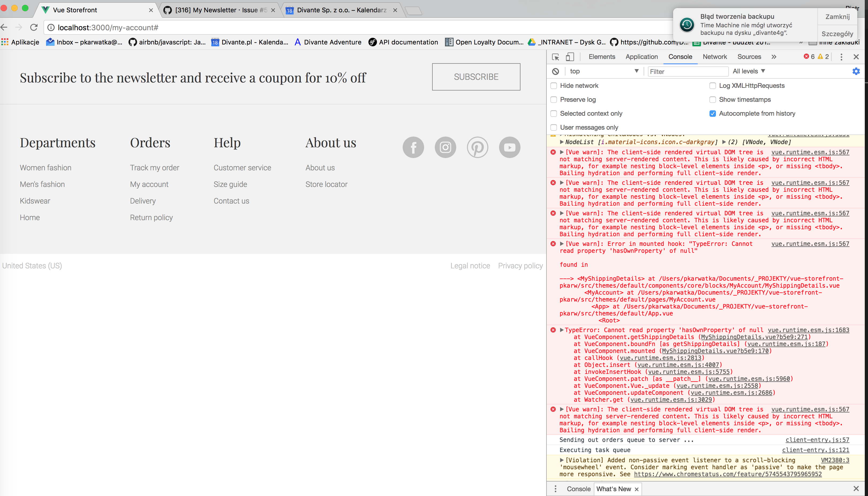Open the Aplikacje apps bookmark
The image size is (868, 496).
20,42
